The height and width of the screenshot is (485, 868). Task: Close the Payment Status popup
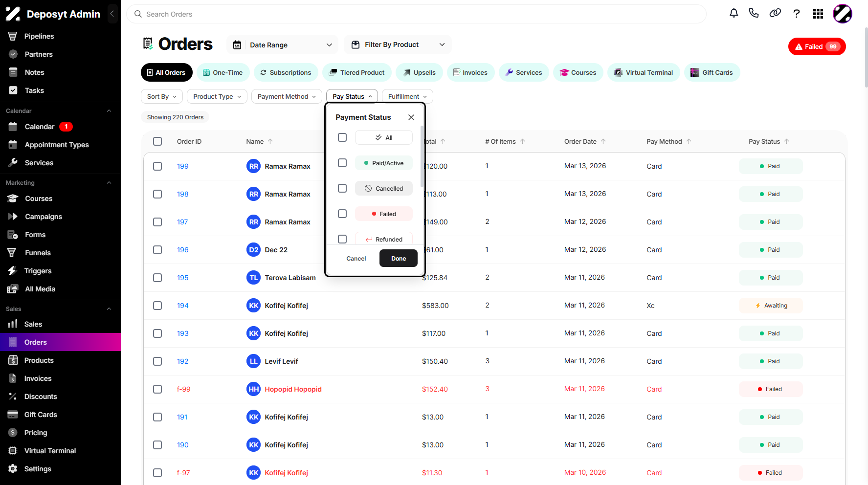pyautogui.click(x=411, y=117)
